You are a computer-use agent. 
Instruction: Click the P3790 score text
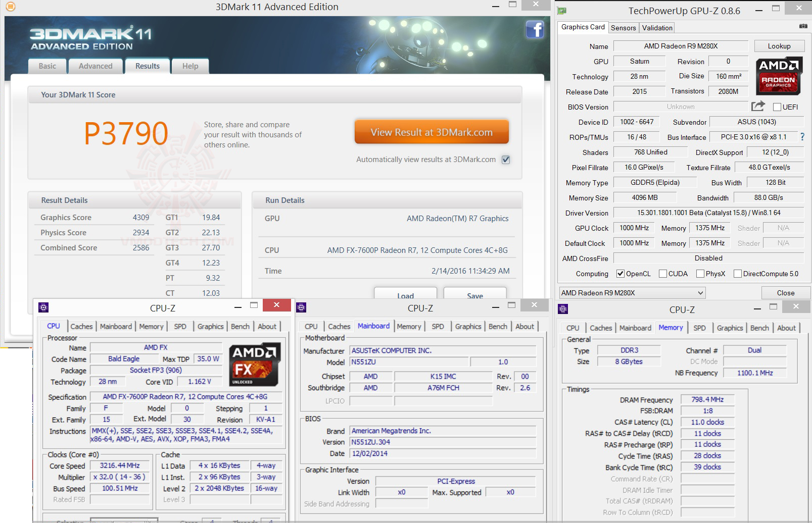pos(126,134)
